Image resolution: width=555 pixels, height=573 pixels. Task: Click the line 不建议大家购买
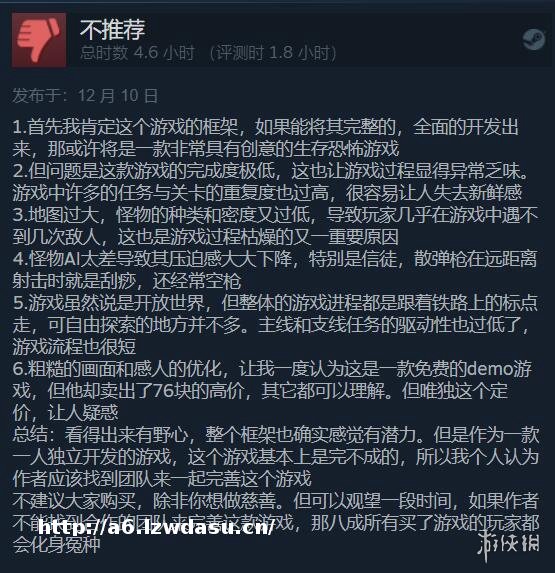pos(275,501)
